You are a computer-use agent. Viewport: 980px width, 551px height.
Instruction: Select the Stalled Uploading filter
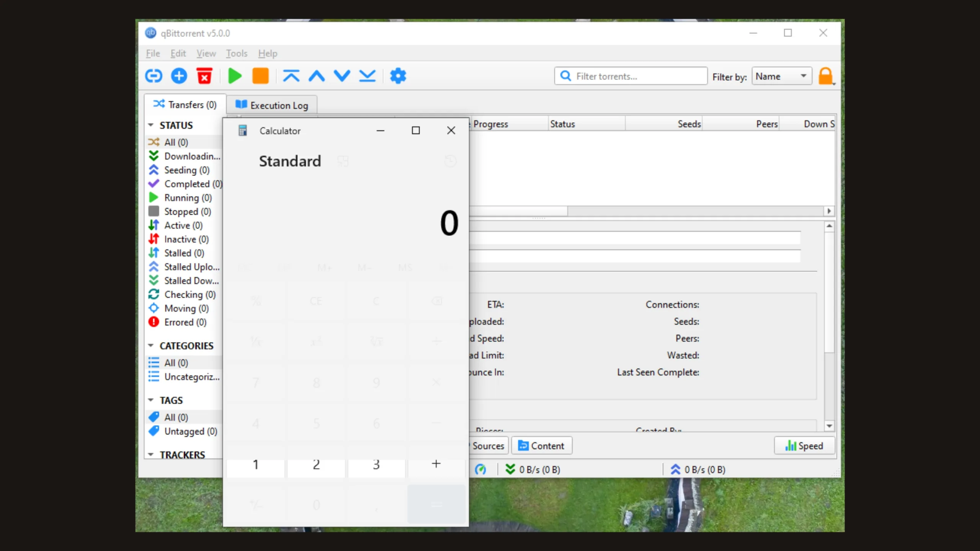tap(184, 267)
